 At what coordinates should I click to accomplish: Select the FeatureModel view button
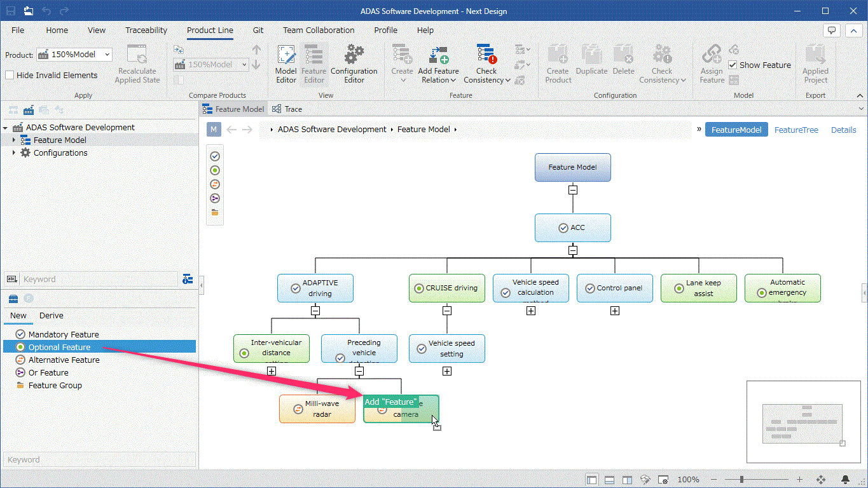point(736,130)
